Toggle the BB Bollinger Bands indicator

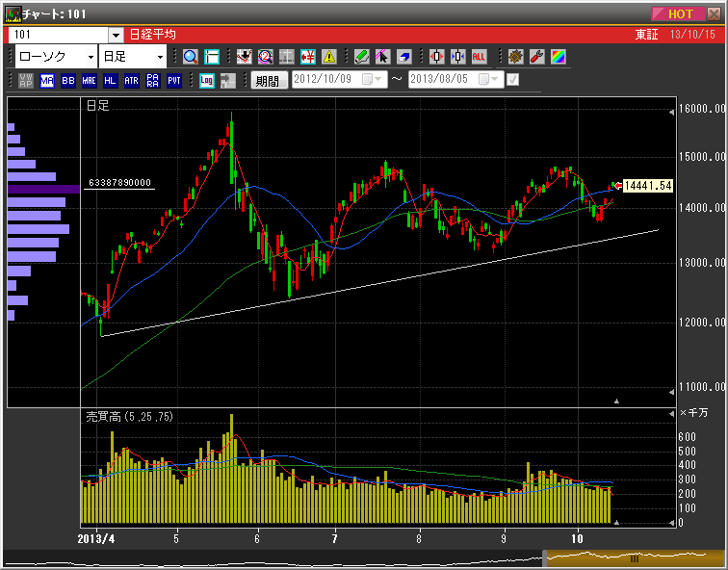(68, 81)
